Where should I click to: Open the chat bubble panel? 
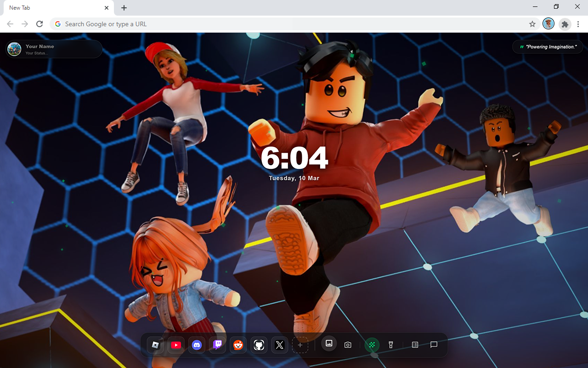(434, 345)
